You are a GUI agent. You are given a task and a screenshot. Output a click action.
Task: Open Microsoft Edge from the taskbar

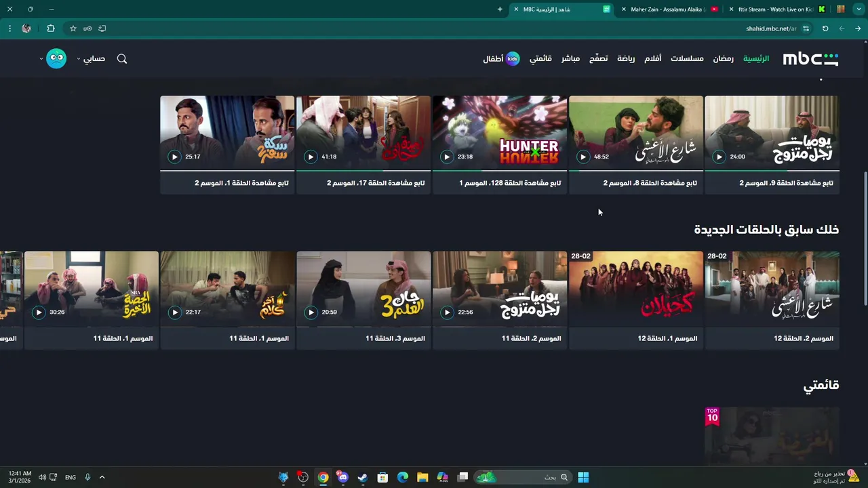402,477
